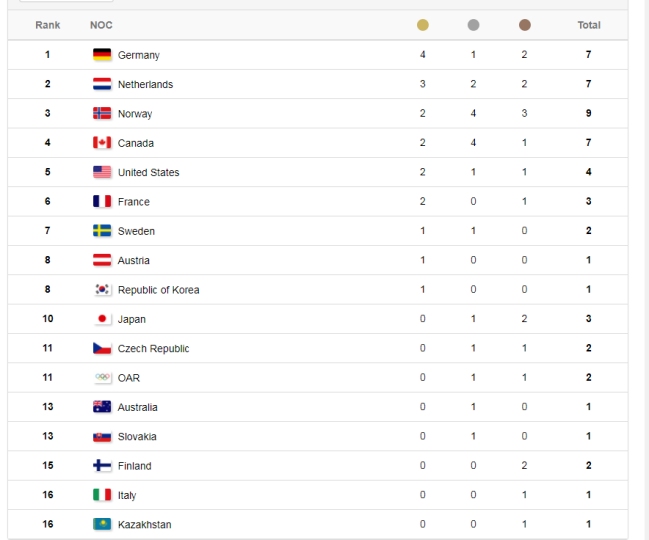Open the Sweden country link
Image resolution: width=649 pixels, height=540 pixels.
tap(136, 231)
